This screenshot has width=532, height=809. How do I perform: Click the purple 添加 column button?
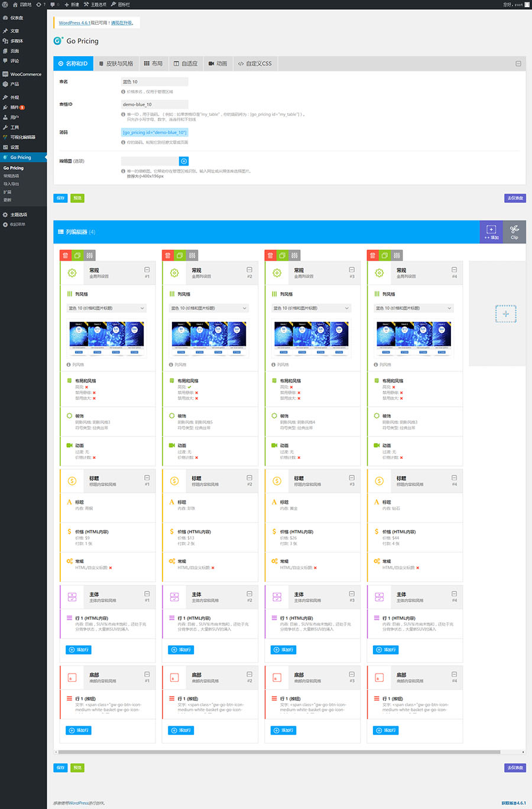tap(491, 232)
